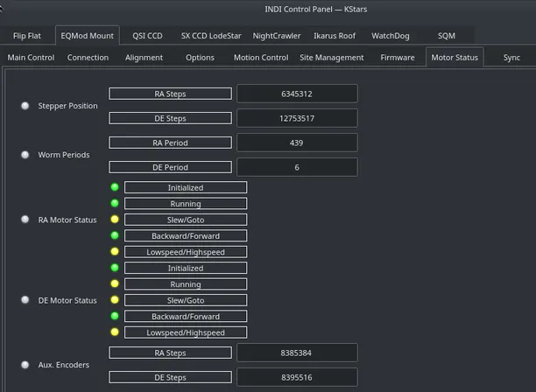Screen dimensions: 536x392
Task: Click the Worm Periods status light
Action: pos(25,155)
